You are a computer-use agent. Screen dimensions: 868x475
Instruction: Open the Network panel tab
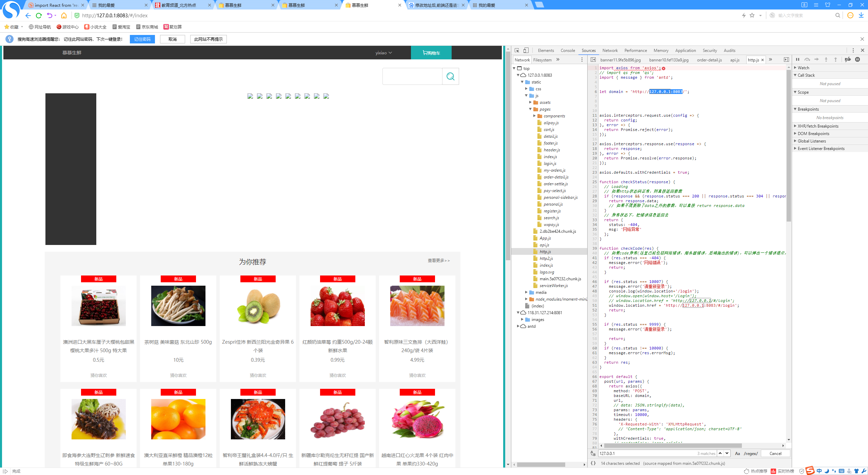pos(610,51)
